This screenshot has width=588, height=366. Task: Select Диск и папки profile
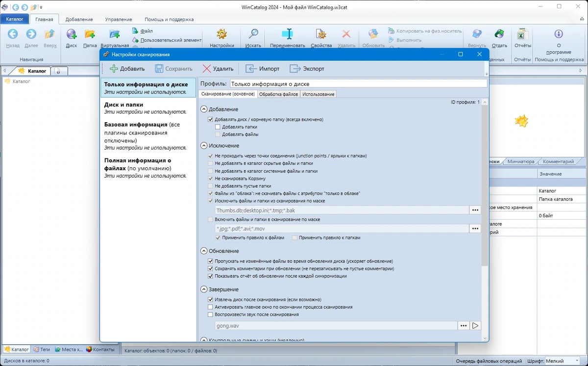(x=147, y=108)
